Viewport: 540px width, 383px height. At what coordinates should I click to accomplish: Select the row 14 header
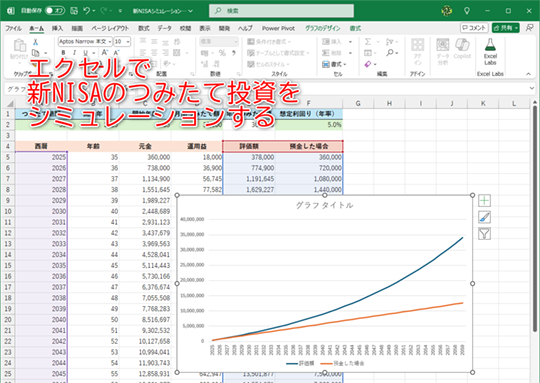(x=8, y=255)
